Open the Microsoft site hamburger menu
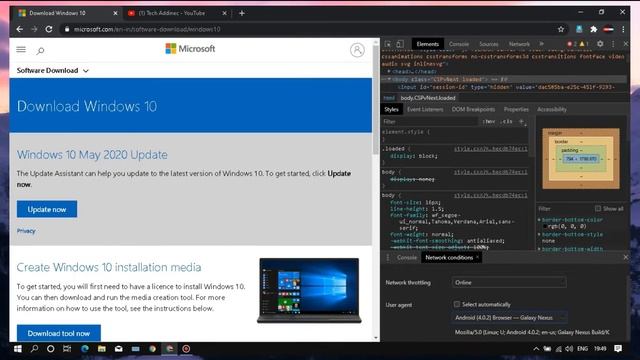640x360 pixels. 21,50
